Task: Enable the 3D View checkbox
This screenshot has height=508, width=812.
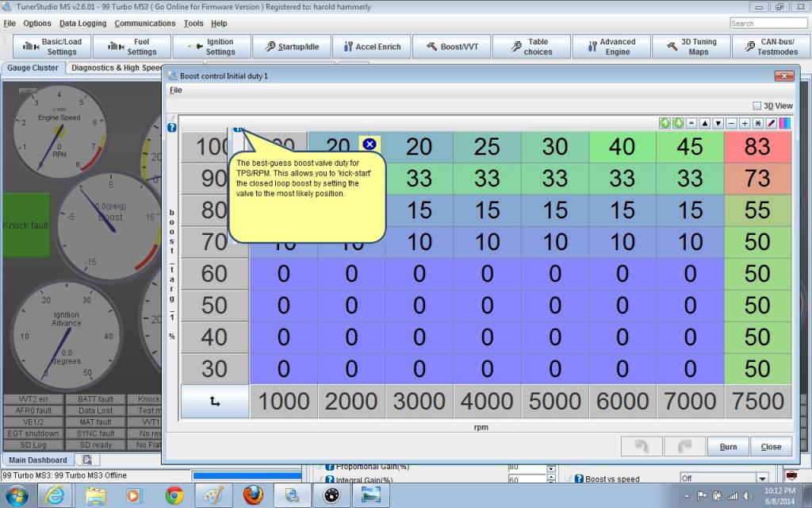Action: click(756, 106)
